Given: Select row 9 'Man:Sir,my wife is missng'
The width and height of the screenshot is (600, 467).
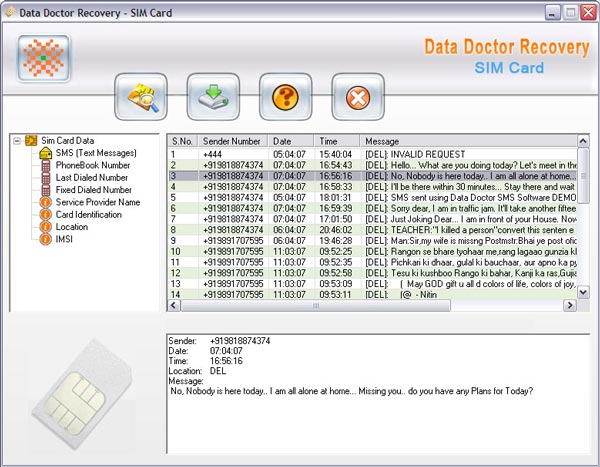Looking at the screenshot, I should tap(372, 240).
